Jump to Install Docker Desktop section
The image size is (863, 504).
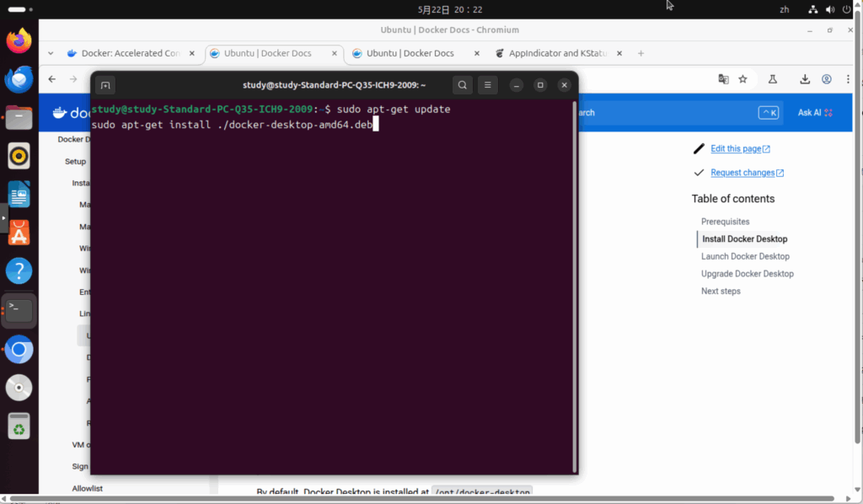coord(744,239)
